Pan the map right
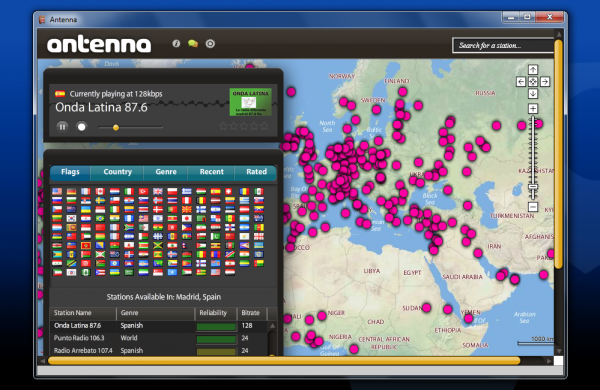 tap(545, 82)
